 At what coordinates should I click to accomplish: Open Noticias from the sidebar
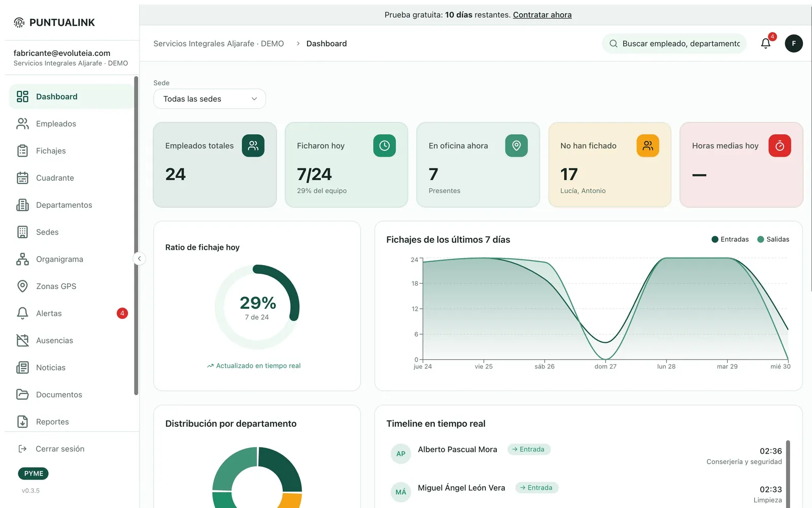click(71, 367)
